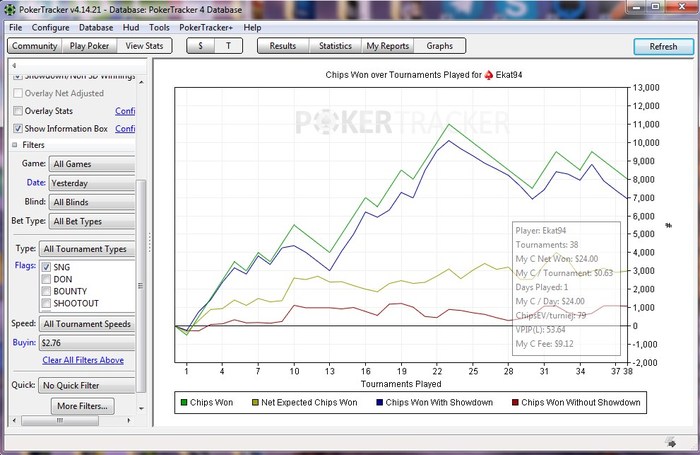This screenshot has height=455, width=700.
Task: Select the Graphs tab
Action: (440, 46)
